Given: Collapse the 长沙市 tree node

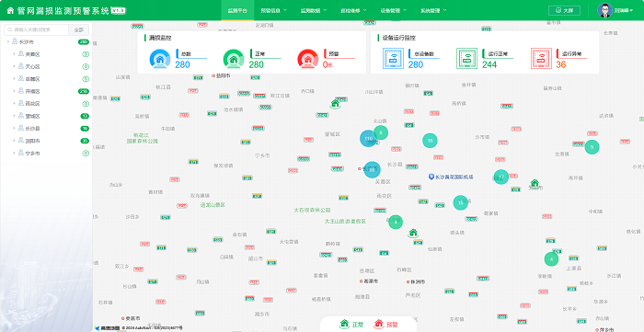Looking at the screenshot, I should pos(7,41).
